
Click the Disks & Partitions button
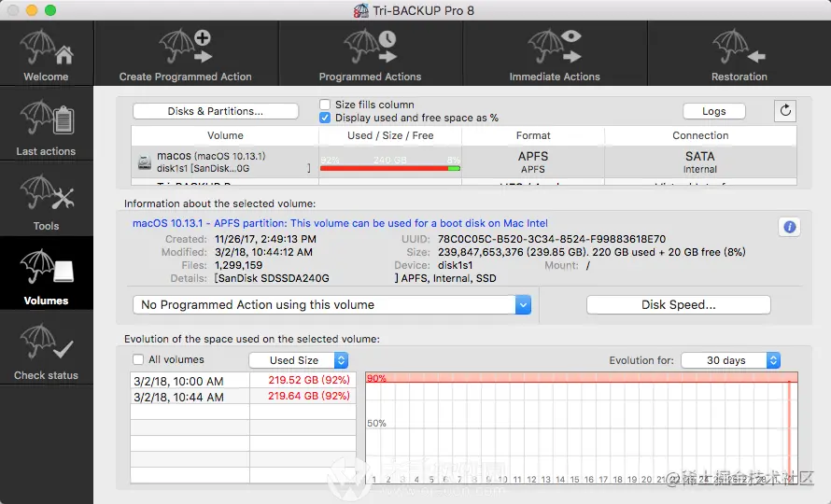coord(215,111)
